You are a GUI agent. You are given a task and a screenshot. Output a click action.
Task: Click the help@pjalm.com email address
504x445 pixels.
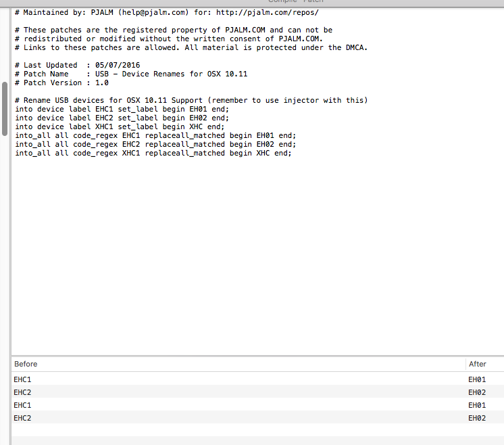point(161,12)
